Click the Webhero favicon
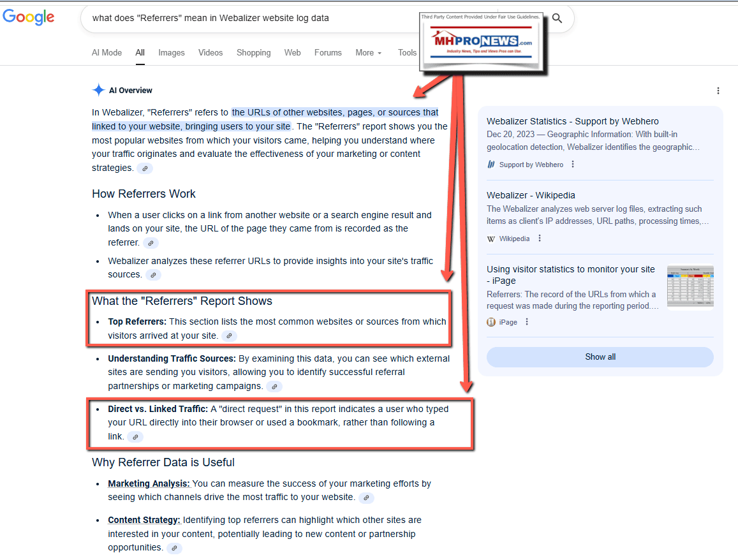This screenshot has height=560, width=738. pos(491,164)
